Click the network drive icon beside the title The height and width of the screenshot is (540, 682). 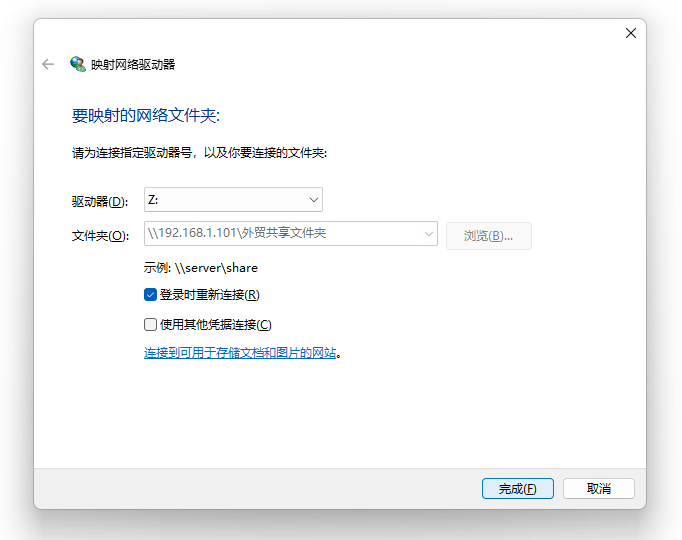pyautogui.click(x=77, y=64)
